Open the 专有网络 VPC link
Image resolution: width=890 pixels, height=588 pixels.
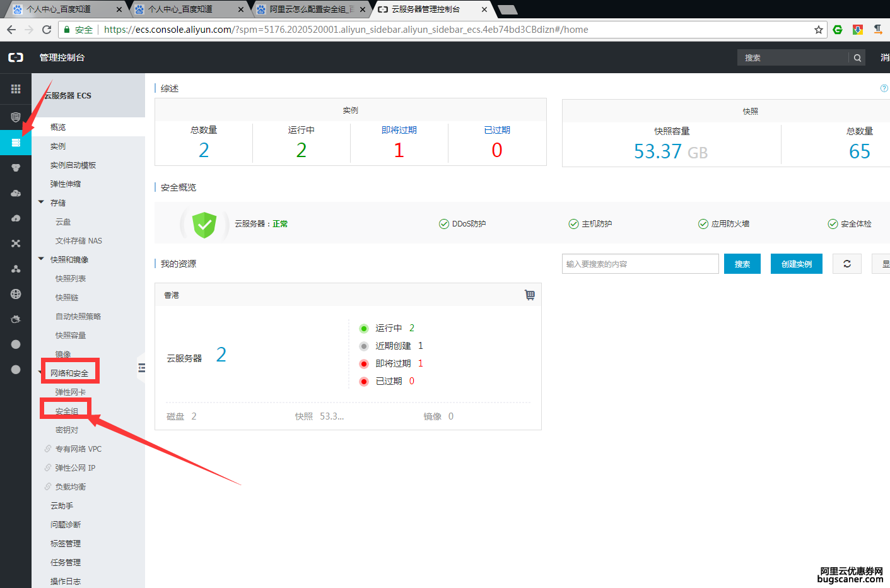click(x=78, y=449)
